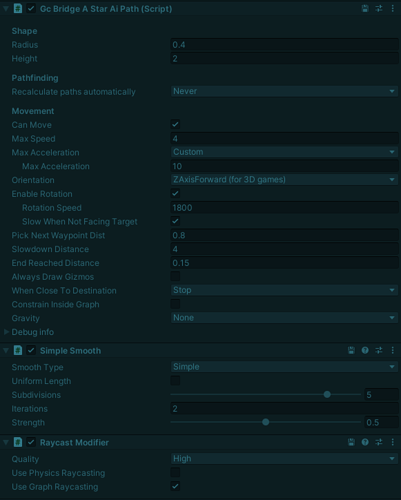Open the Quality dropdown set to High
401x500 pixels.
click(x=284, y=459)
